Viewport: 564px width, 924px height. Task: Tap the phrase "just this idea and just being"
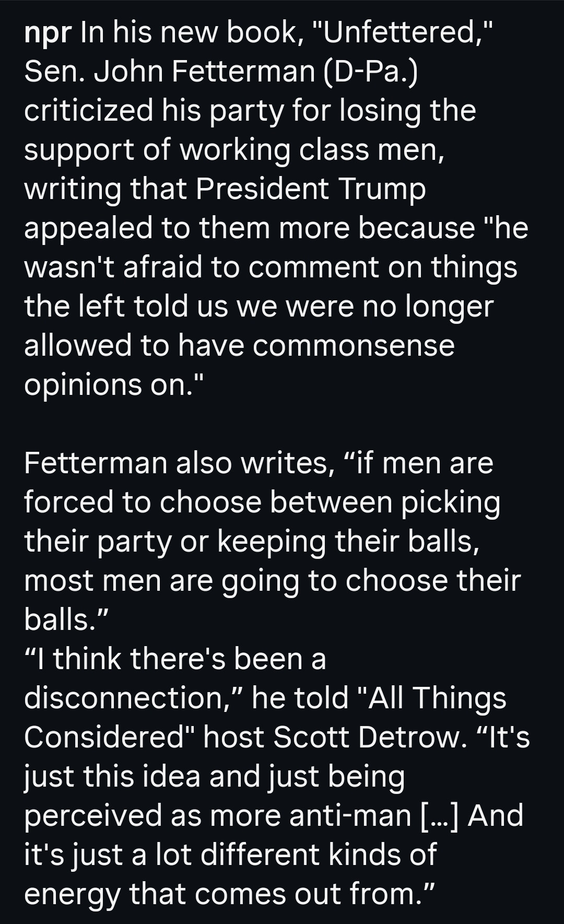[214, 777]
